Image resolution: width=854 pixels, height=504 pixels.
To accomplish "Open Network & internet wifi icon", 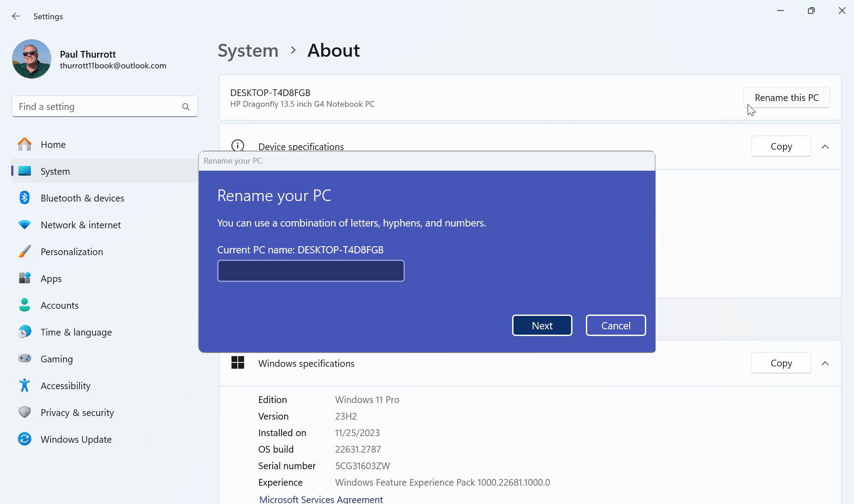I will [x=25, y=225].
